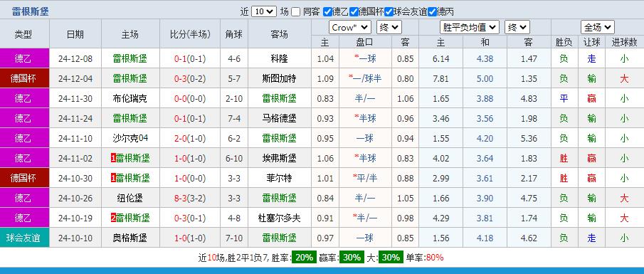Open home team 沙尔克04 link

(x=130, y=138)
